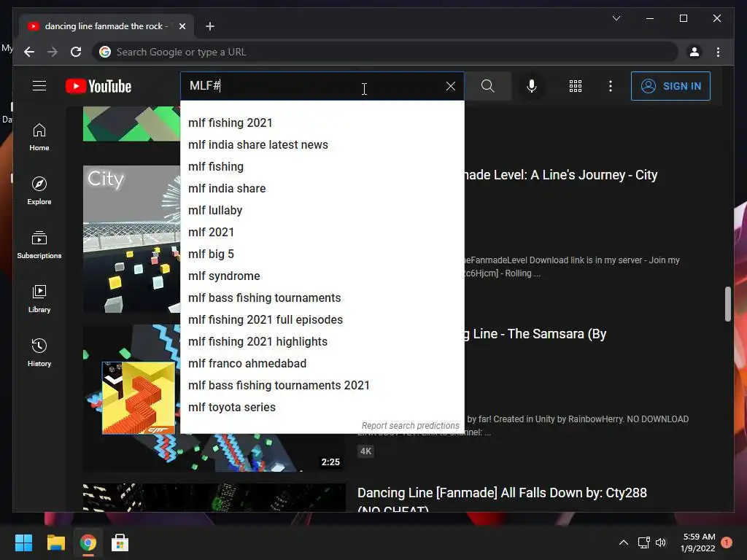Go to Home in sidebar

click(39, 137)
